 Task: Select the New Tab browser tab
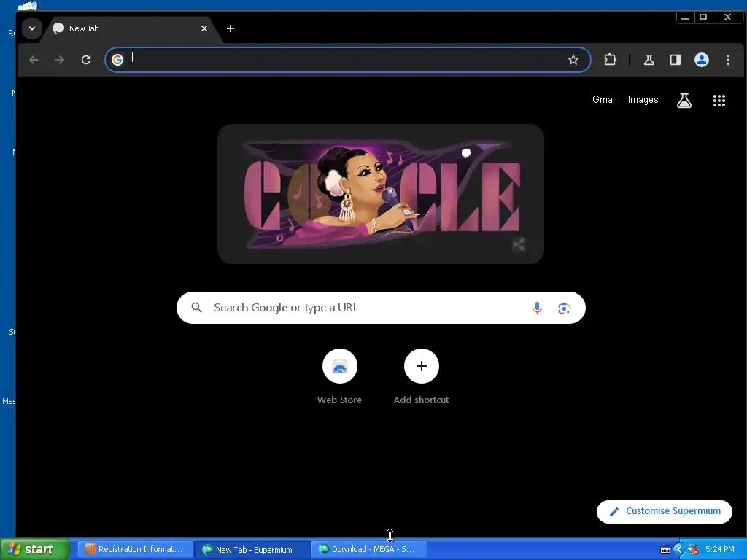point(130,28)
